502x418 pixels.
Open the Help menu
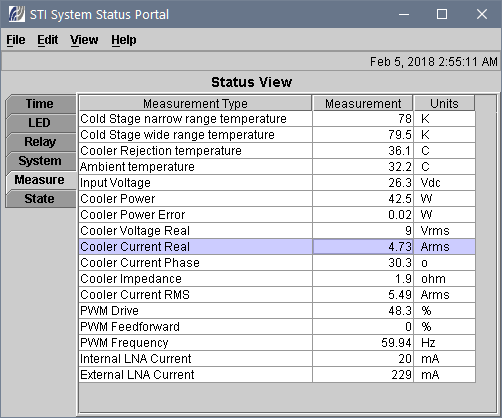point(124,40)
